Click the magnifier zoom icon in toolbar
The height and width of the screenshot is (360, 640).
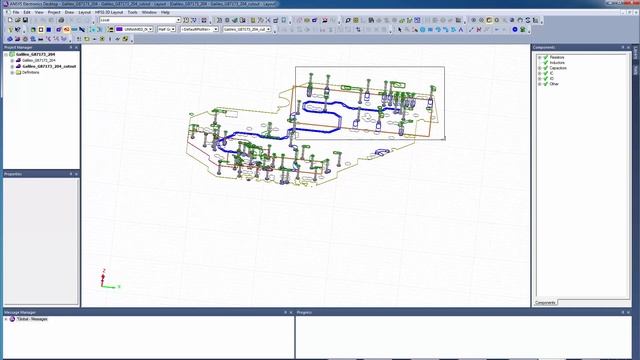point(348,20)
